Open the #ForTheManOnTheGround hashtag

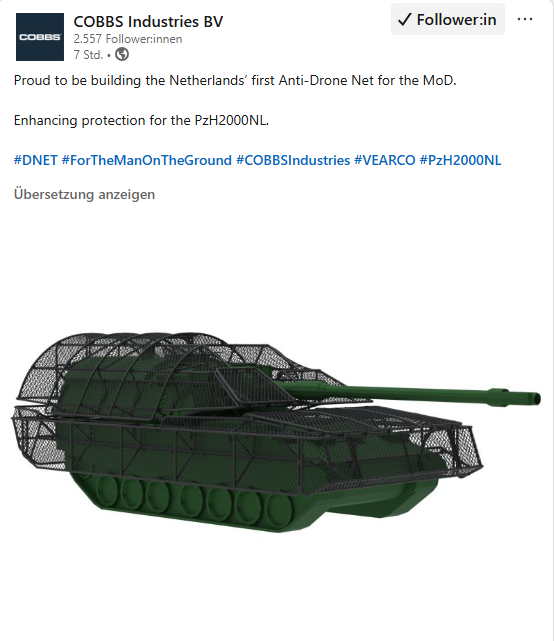point(147,160)
